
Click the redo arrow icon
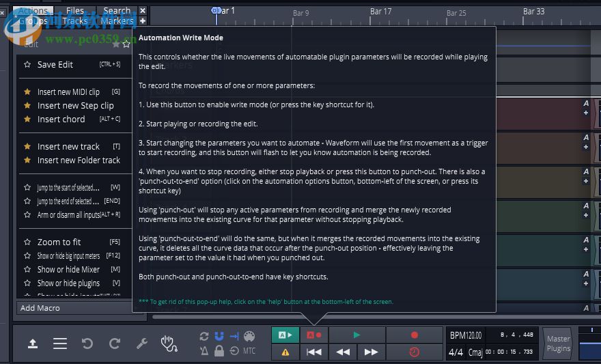(x=115, y=344)
